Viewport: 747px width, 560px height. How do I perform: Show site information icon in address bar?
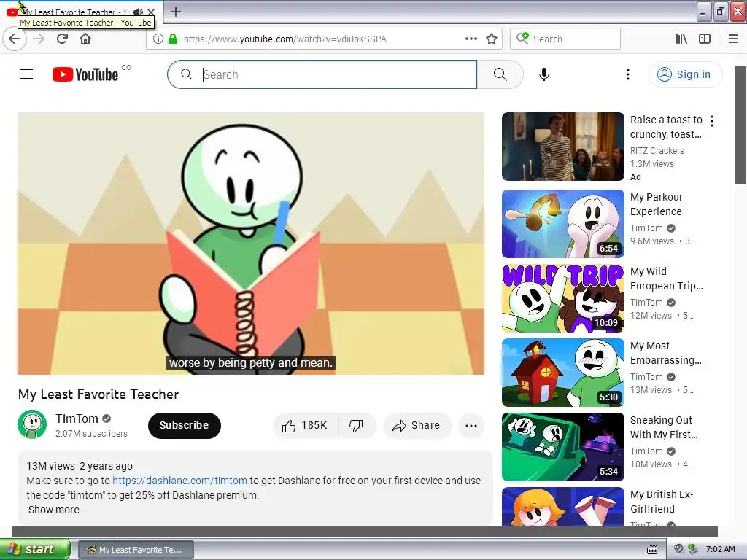(158, 39)
